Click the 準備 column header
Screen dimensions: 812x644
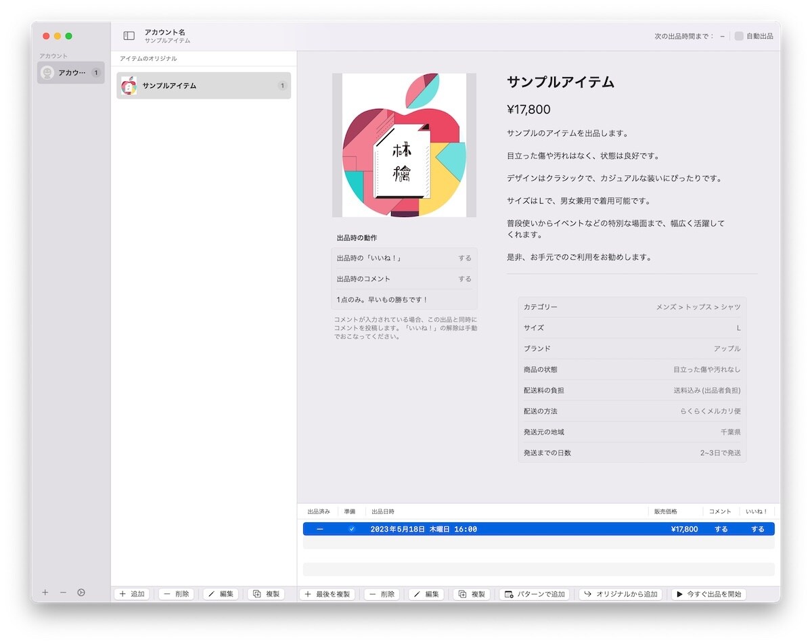pos(349,511)
